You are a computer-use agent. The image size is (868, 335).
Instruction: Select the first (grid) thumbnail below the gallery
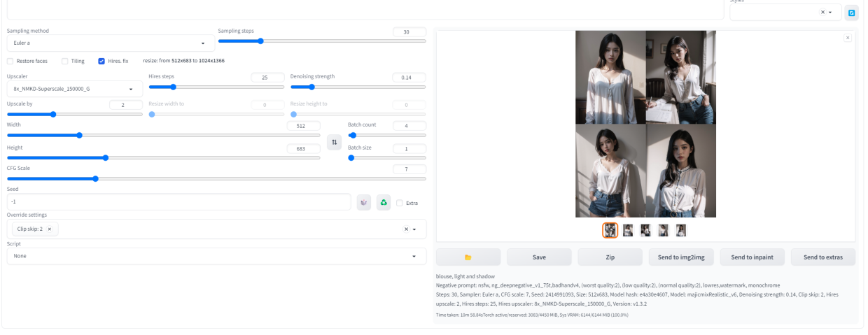(x=610, y=230)
